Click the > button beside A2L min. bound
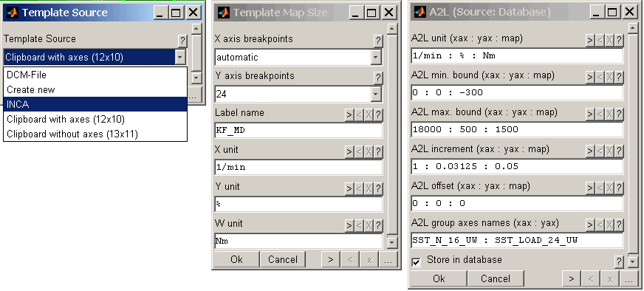The image size is (644, 291). [x=590, y=78]
